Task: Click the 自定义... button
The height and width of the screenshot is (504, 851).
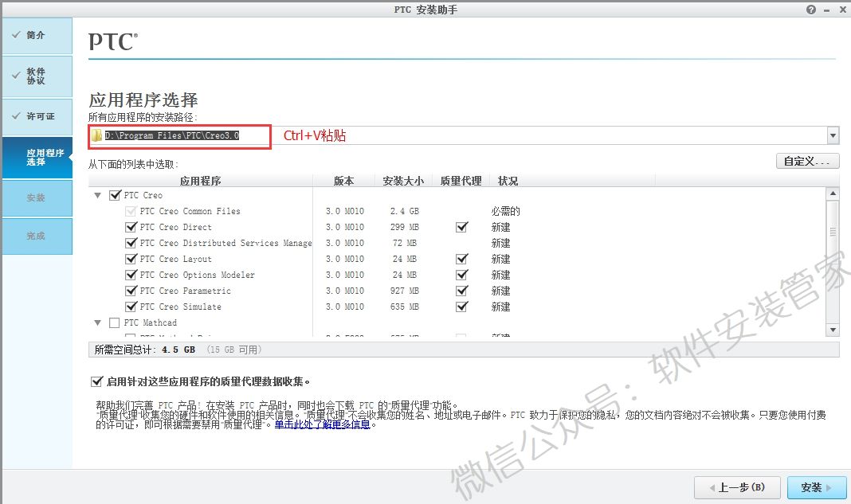Action: click(x=807, y=161)
